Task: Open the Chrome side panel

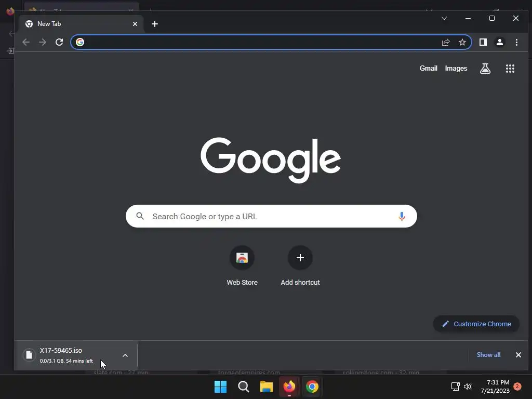Action: coord(483,42)
